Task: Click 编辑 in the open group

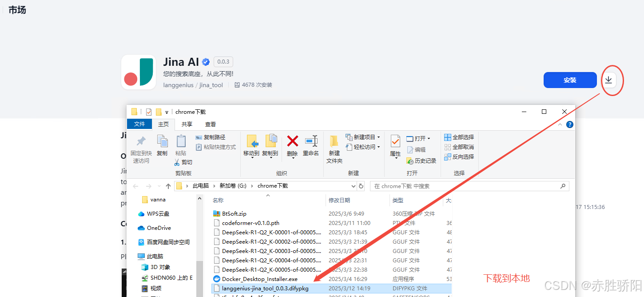Action: point(416,150)
